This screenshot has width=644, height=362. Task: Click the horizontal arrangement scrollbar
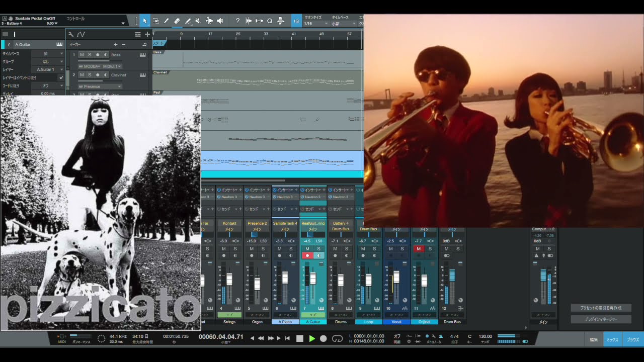pos(244,180)
